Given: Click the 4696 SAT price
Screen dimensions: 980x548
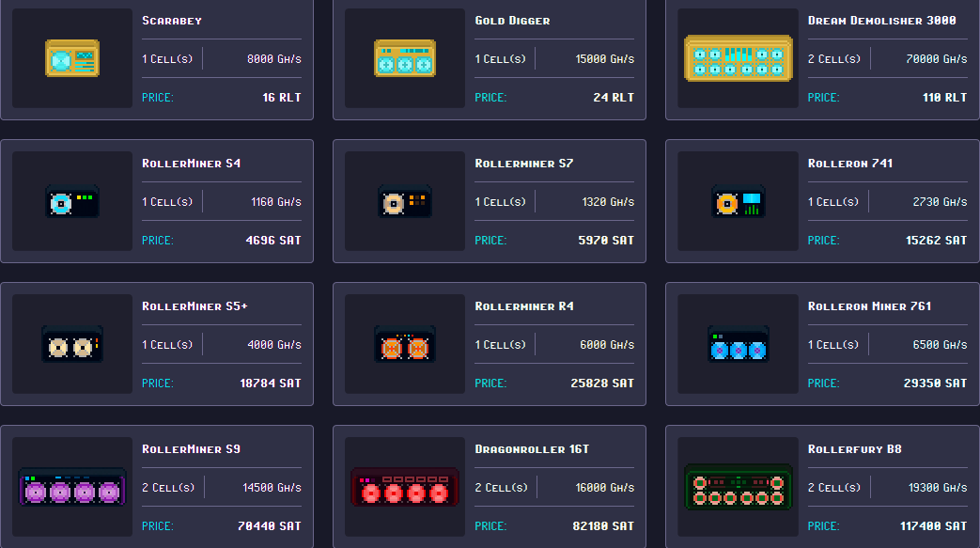Looking at the screenshot, I should [x=273, y=241].
